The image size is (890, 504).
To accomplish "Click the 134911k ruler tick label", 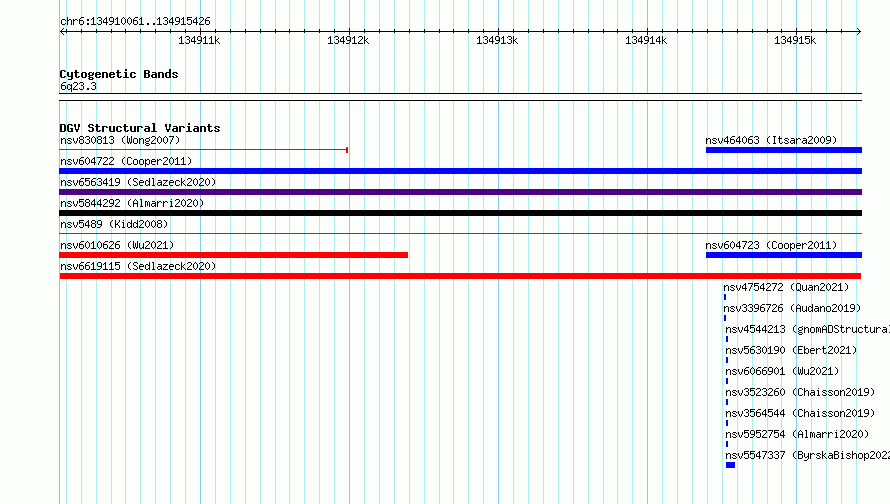I will 199,40.
